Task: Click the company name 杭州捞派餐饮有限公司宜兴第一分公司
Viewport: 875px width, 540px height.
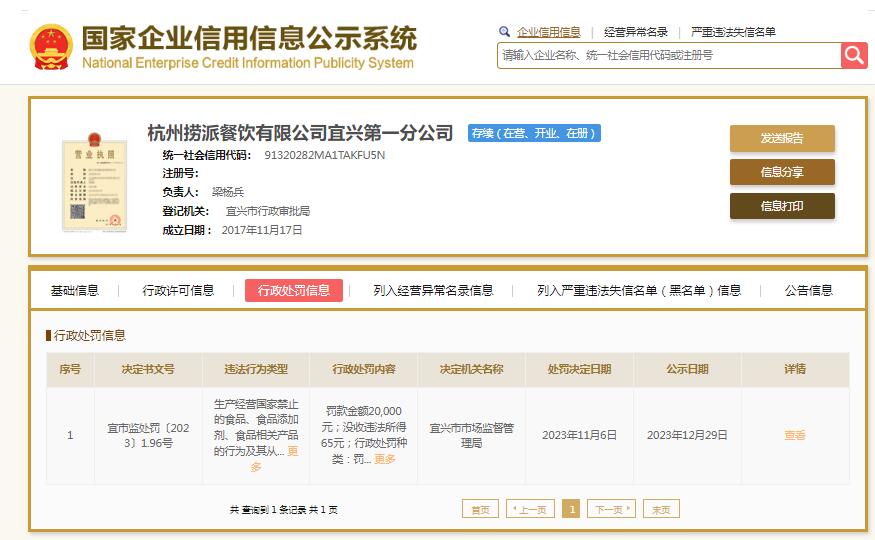Action: (x=300, y=133)
